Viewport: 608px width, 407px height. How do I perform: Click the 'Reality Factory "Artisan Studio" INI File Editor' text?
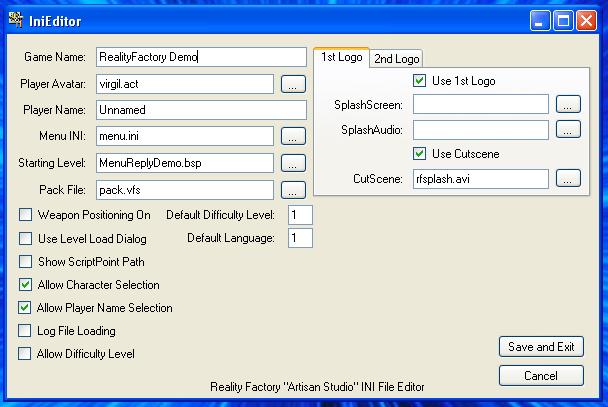pos(317,387)
